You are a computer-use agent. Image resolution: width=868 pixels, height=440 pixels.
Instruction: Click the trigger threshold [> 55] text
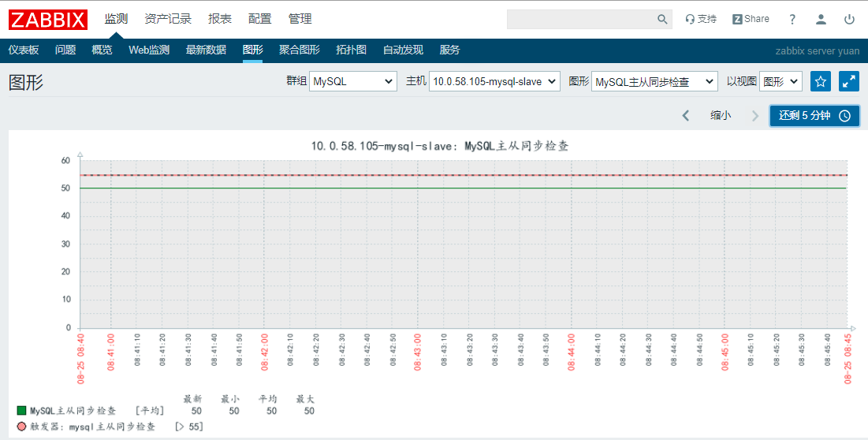coord(188,427)
